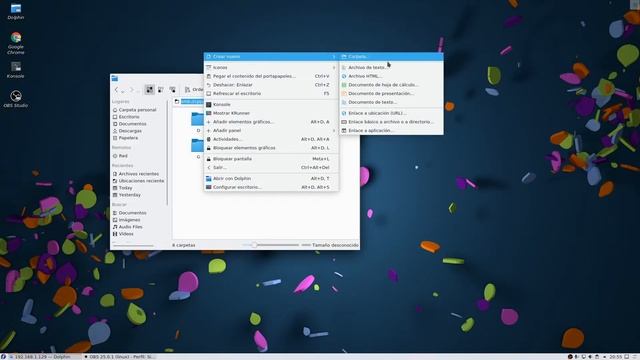Launch OBS Studio from the desktop icon
640x360 pixels.
click(16, 99)
